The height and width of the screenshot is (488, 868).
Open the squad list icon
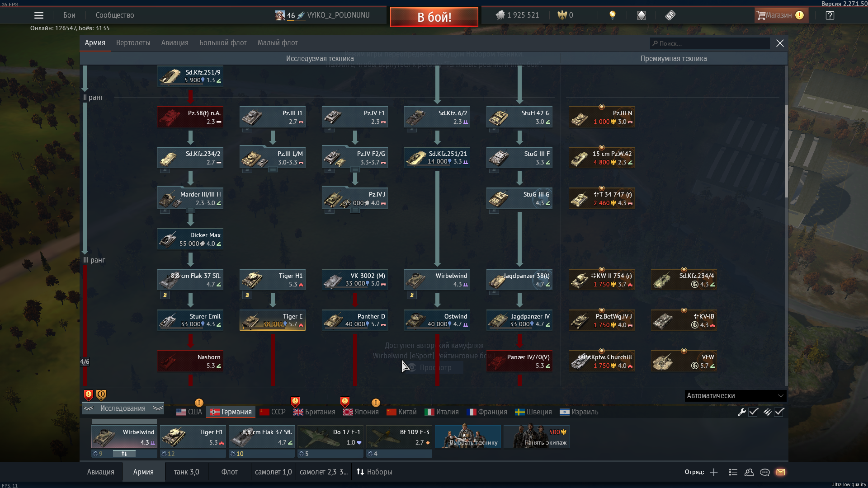pyautogui.click(x=733, y=472)
